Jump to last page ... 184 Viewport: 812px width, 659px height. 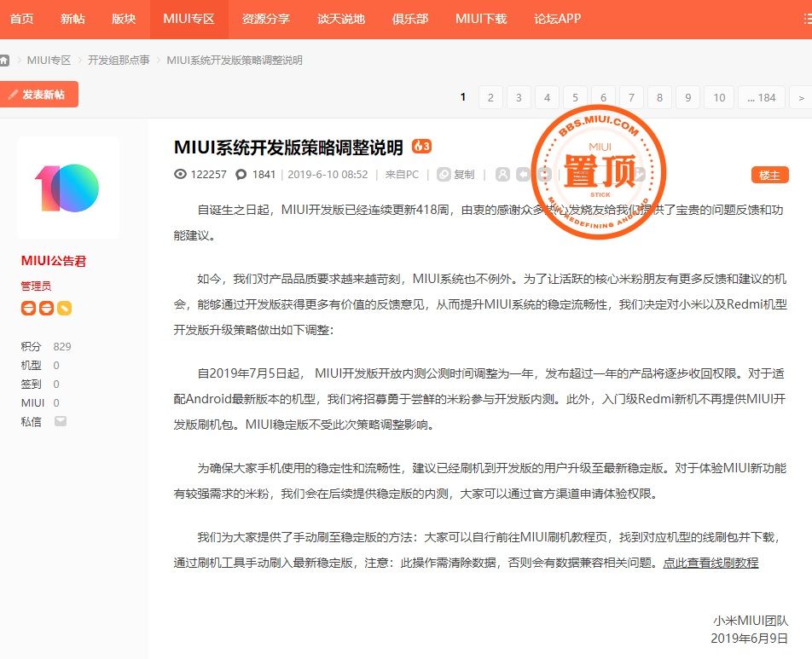click(x=762, y=97)
